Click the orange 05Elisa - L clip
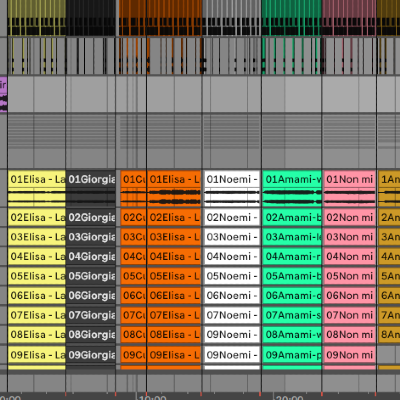 [x=174, y=276]
